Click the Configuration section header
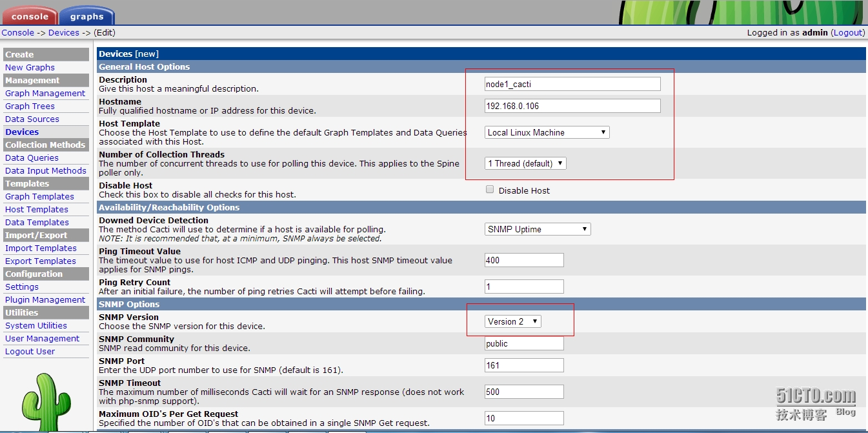868x433 pixels. tap(46, 274)
